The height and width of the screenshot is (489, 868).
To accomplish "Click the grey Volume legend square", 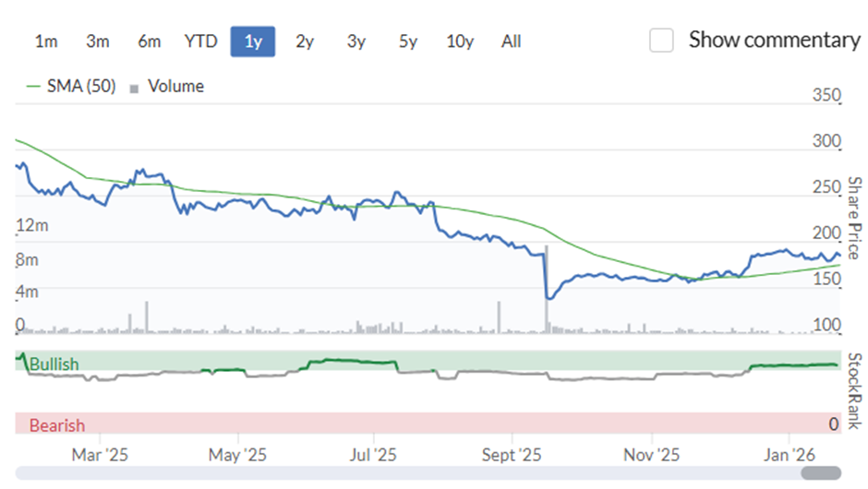I will click(134, 89).
